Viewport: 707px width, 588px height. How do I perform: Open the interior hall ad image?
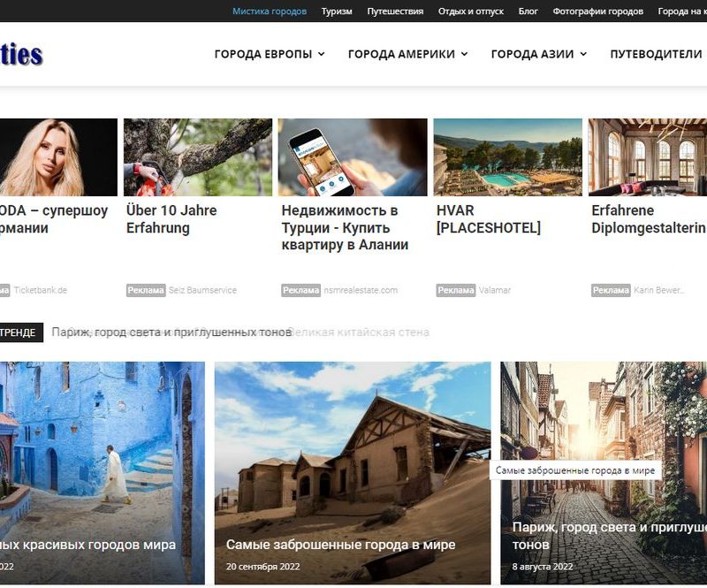click(648, 157)
